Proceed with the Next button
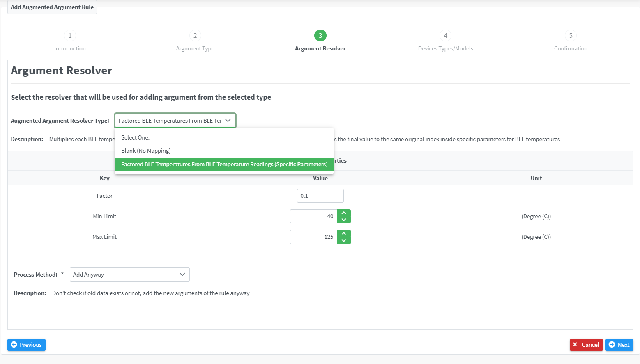640x364 pixels. (x=619, y=345)
